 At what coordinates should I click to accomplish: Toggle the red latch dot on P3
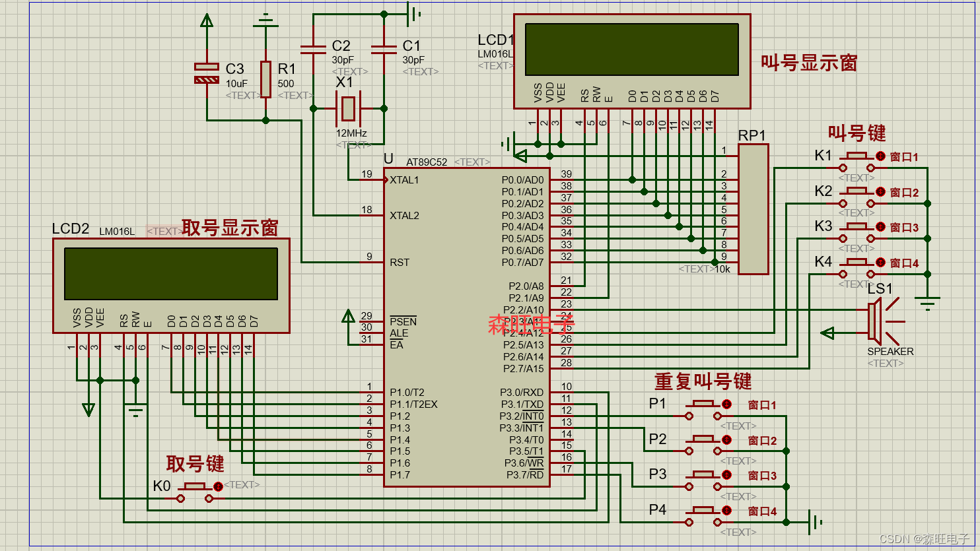click(726, 474)
